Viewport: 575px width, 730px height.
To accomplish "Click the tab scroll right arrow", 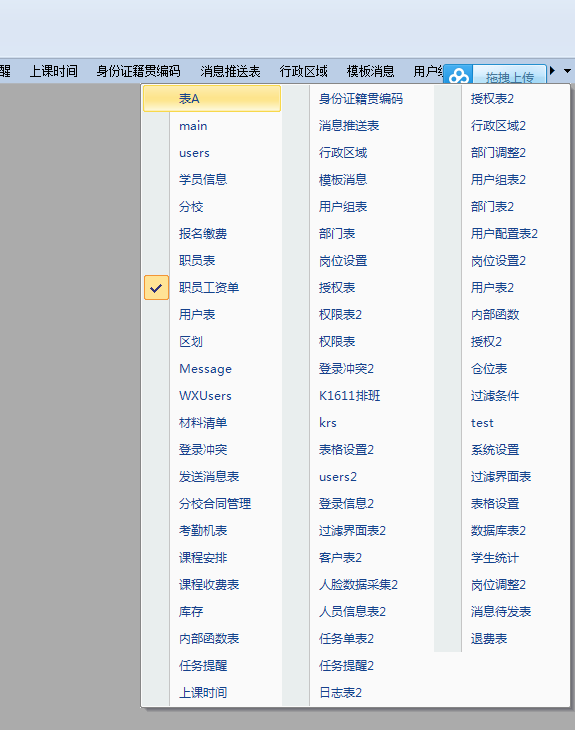I will click(553, 71).
